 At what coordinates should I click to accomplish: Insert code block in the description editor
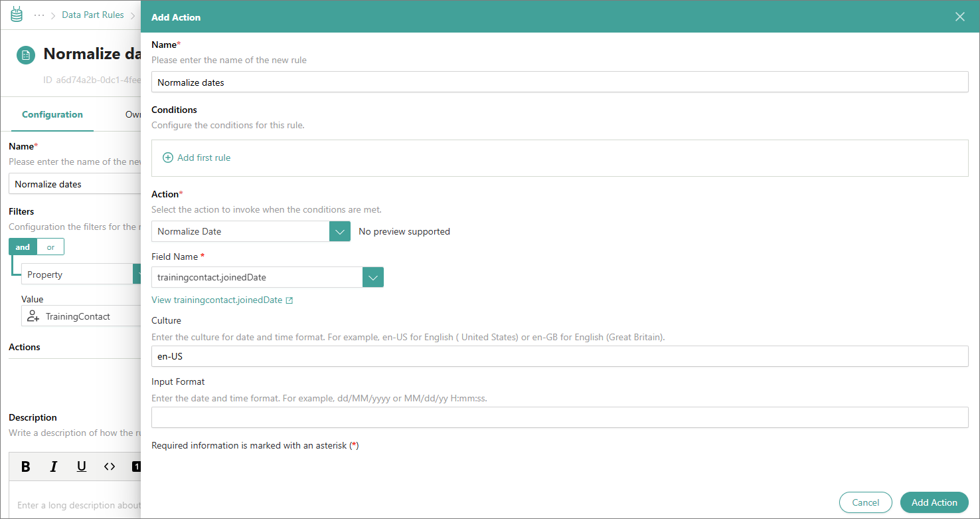click(x=110, y=467)
